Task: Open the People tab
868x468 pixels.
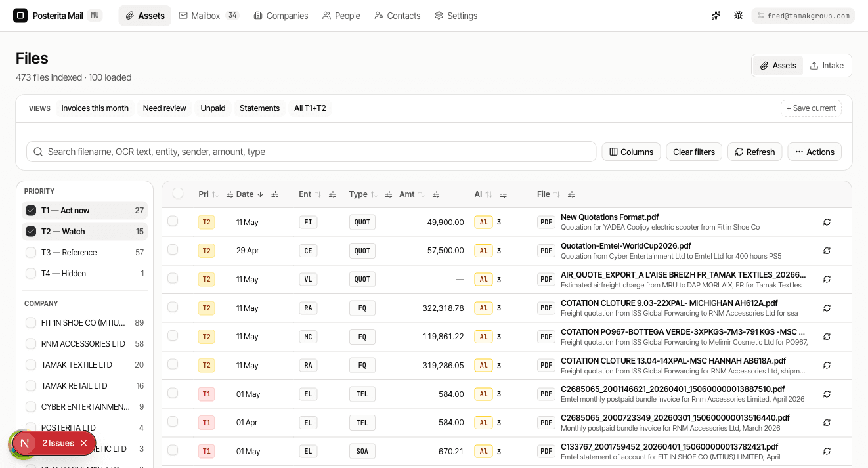Action: tap(341, 16)
